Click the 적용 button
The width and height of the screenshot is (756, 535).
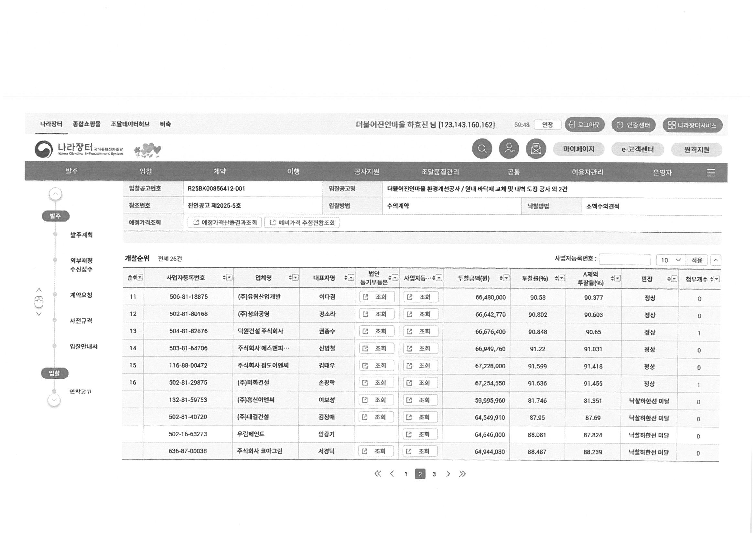point(697,260)
